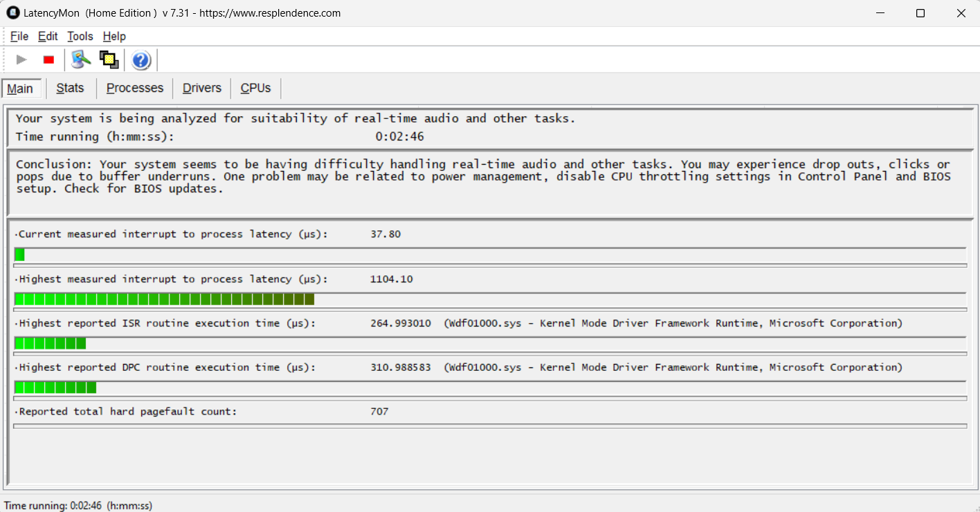Click 'Highest reported ISR routine execution time' label
The image size is (980, 512).
[167, 323]
